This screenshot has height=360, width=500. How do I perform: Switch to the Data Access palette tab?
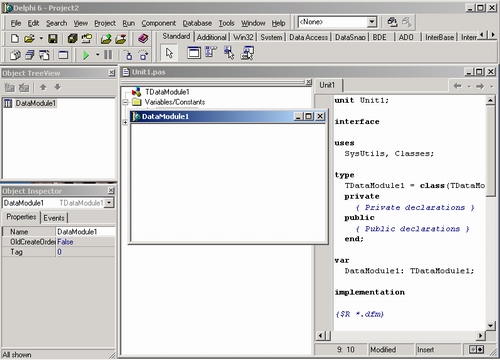(x=308, y=37)
